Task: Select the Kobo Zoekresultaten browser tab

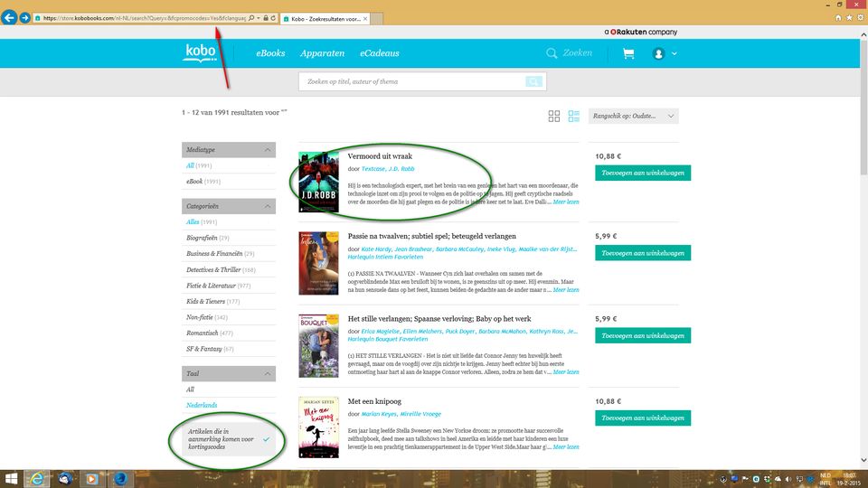Action: coord(325,18)
